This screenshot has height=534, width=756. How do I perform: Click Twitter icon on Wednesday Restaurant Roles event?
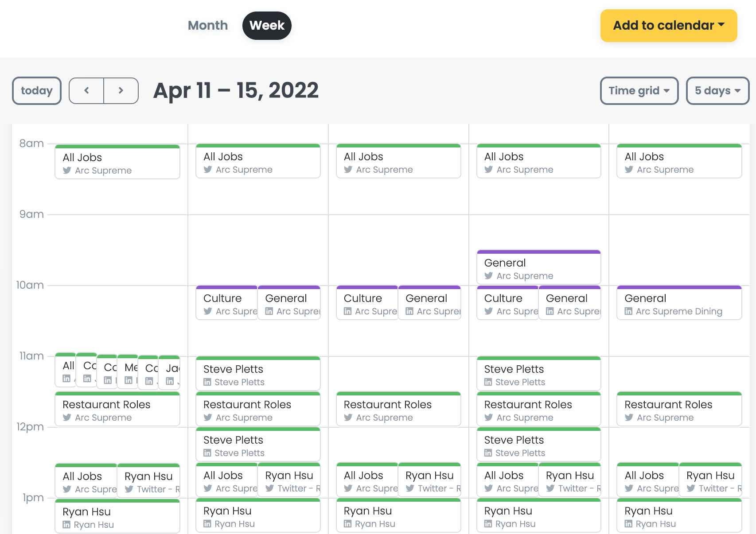[348, 418]
